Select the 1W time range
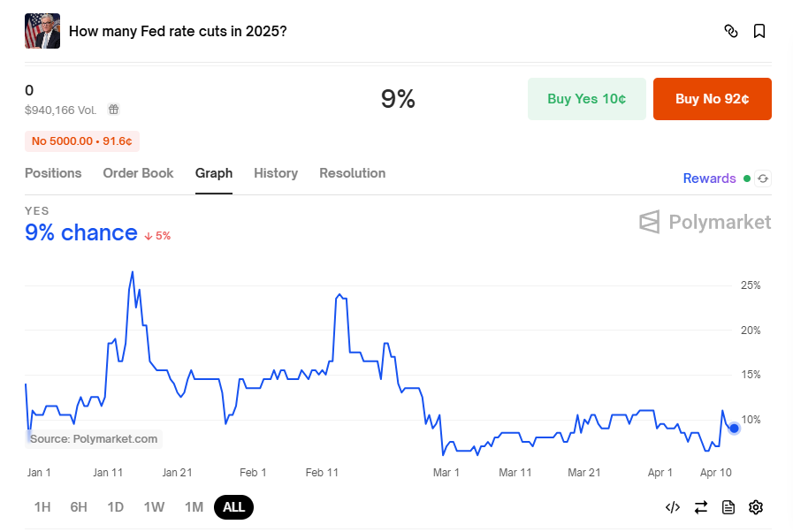 click(154, 507)
